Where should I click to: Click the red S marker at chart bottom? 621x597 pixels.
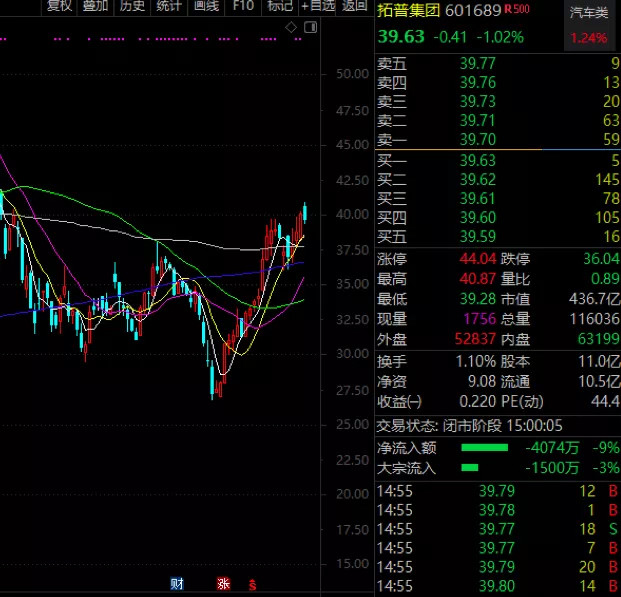pos(252,585)
